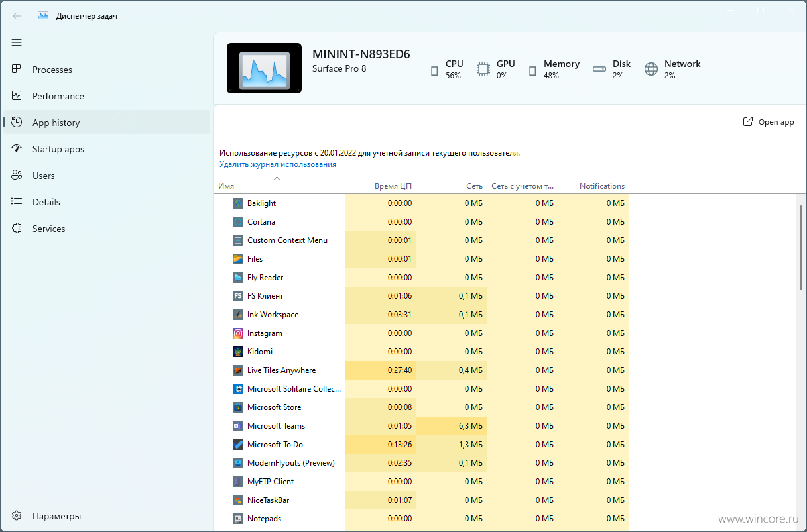Screen dimensions: 807x532
Task: Click the Details list icon
Action: [17, 202]
